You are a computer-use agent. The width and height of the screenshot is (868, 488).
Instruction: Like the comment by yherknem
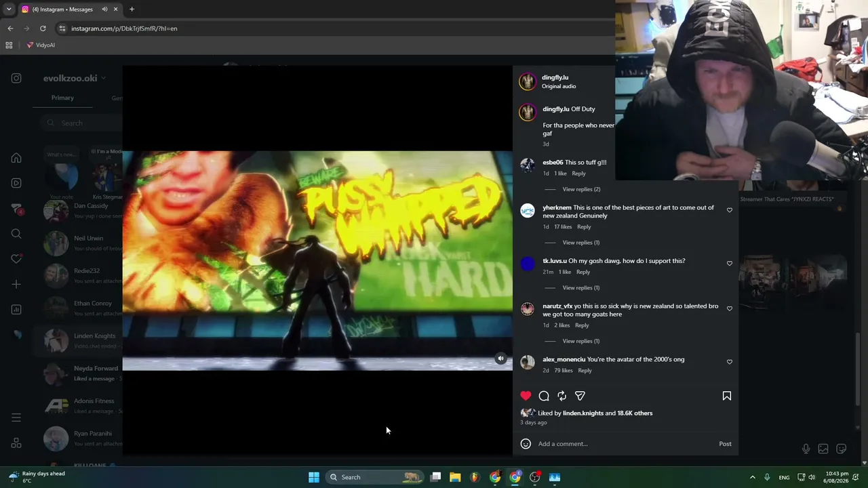[x=730, y=210]
